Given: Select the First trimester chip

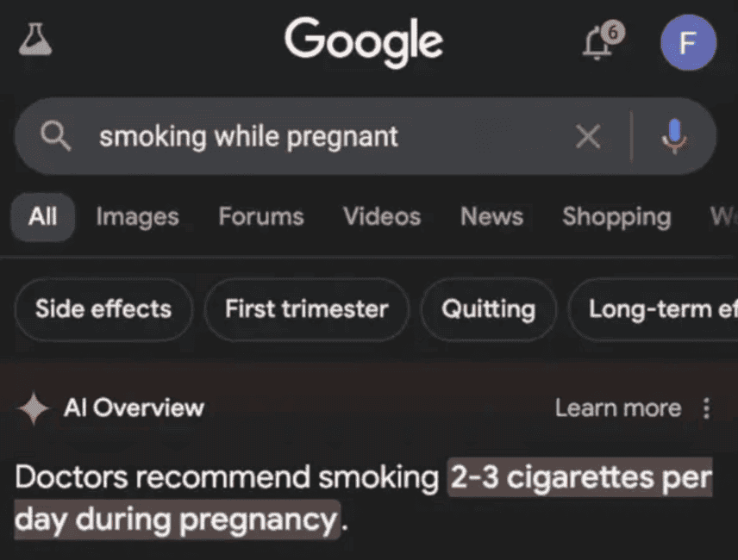Looking at the screenshot, I should pyautogui.click(x=306, y=309).
